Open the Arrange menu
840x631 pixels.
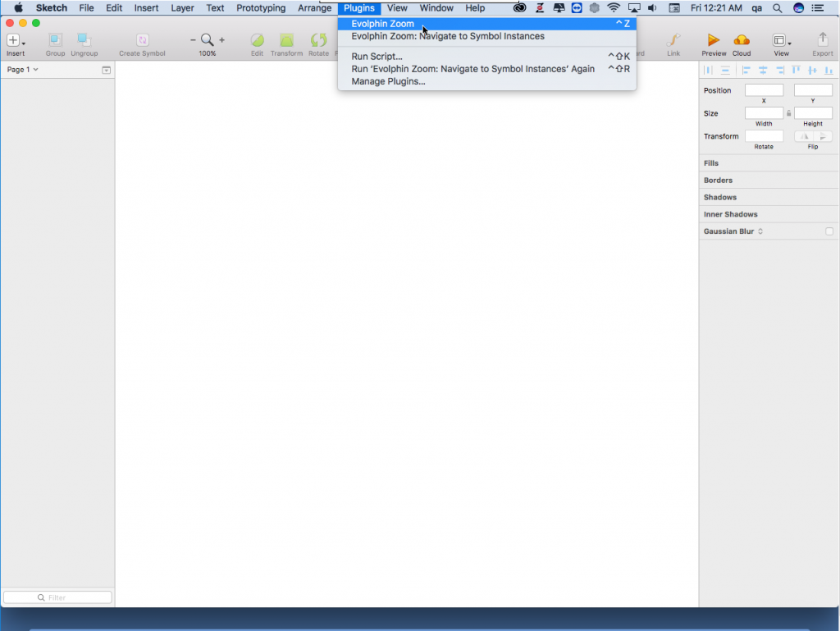314,8
